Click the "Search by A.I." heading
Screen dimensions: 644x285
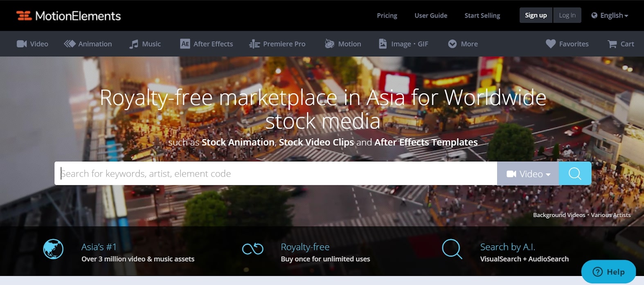[x=507, y=247]
